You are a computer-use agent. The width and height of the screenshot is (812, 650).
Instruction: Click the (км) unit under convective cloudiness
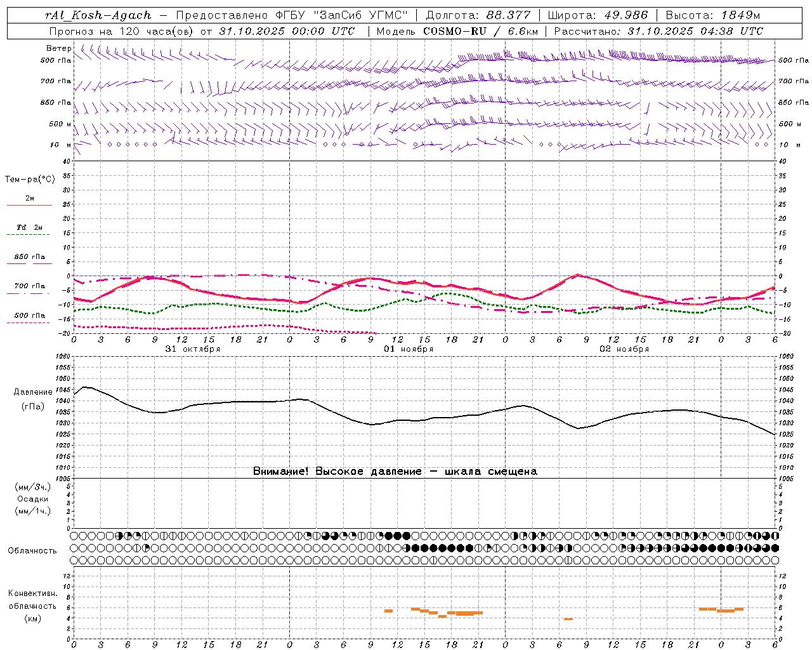pos(32,618)
